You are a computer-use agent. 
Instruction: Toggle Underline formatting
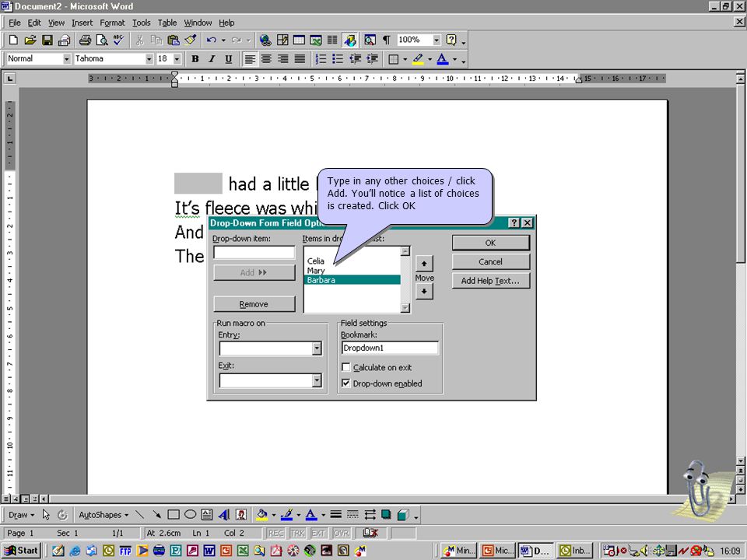(x=229, y=59)
